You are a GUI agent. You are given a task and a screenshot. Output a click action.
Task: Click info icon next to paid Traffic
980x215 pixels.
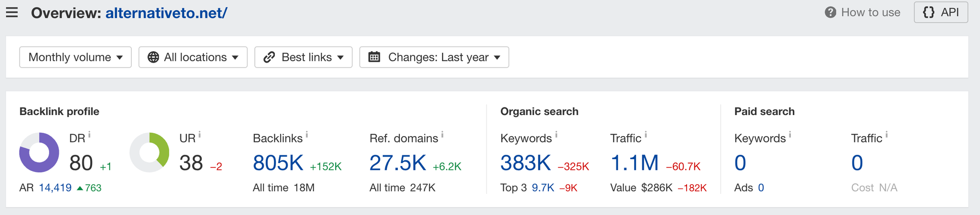[886, 135]
